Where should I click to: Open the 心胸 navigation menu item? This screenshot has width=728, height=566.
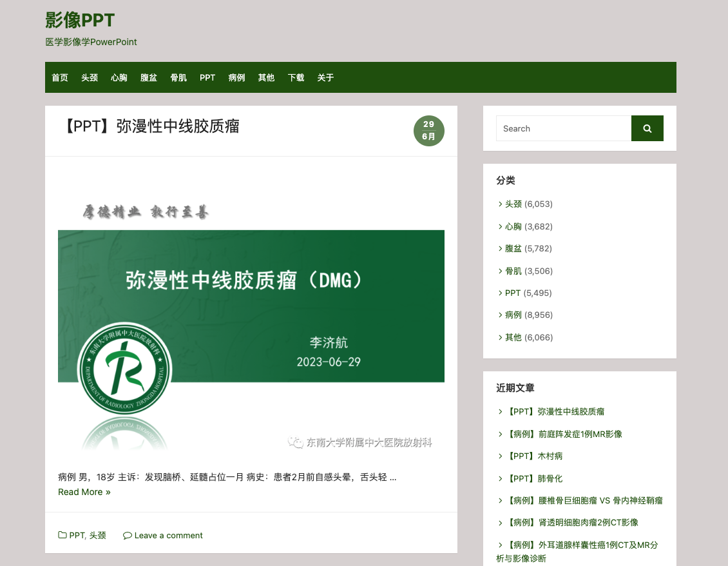pos(119,77)
